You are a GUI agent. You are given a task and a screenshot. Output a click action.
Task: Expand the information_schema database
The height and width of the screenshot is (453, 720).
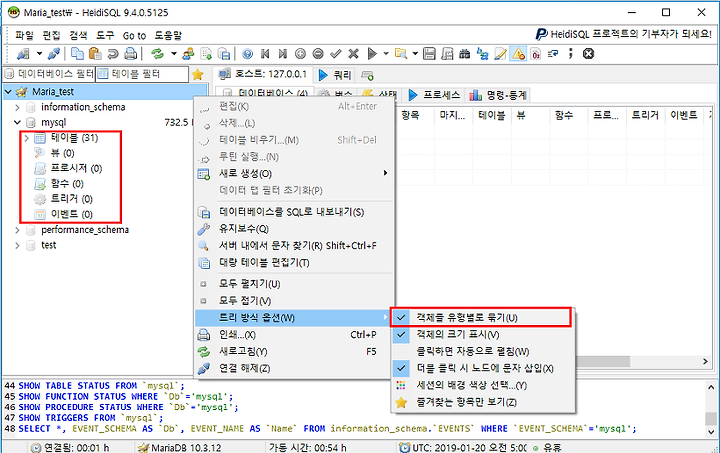(x=17, y=107)
